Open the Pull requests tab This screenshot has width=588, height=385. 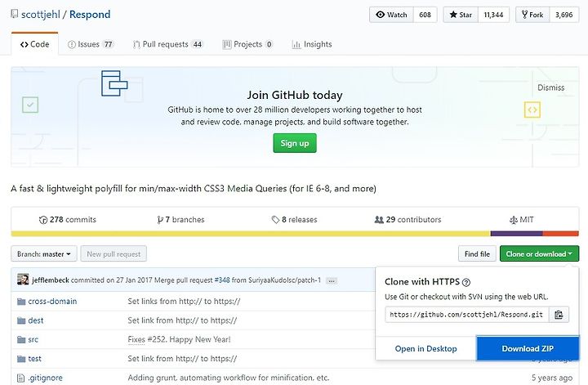168,44
